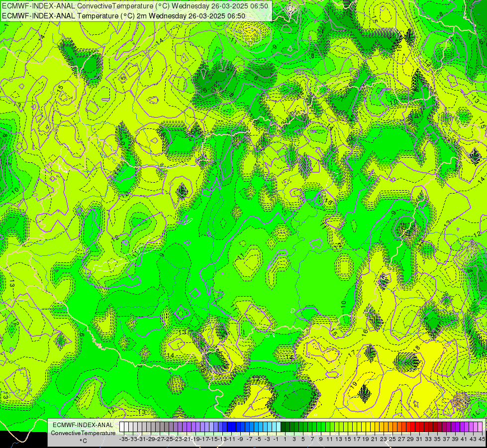Image resolution: width=487 pixels, height=448 pixels.
Task: Click legend scale value -11
Action: click(232, 439)
